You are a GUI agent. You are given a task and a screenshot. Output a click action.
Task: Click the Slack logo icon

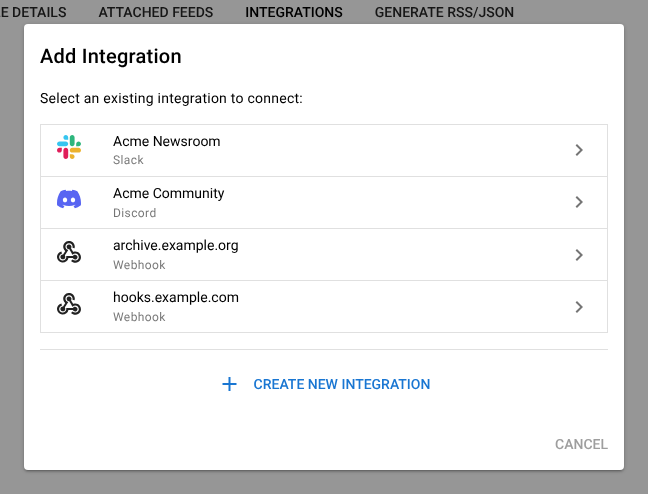click(69, 147)
